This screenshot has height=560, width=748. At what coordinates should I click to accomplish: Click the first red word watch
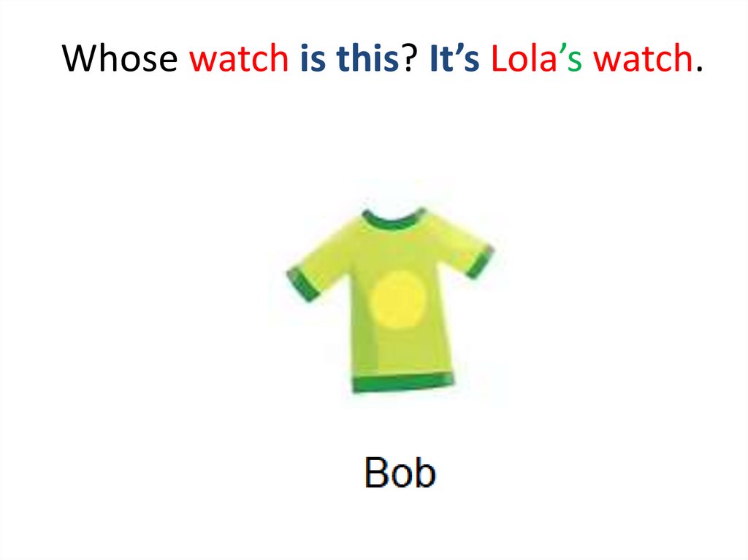[x=239, y=58]
